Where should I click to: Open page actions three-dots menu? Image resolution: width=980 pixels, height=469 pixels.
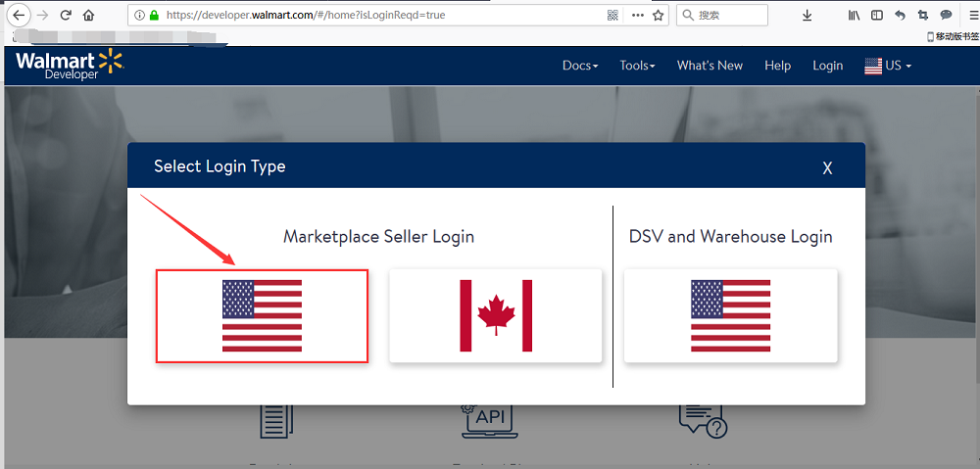tap(637, 16)
